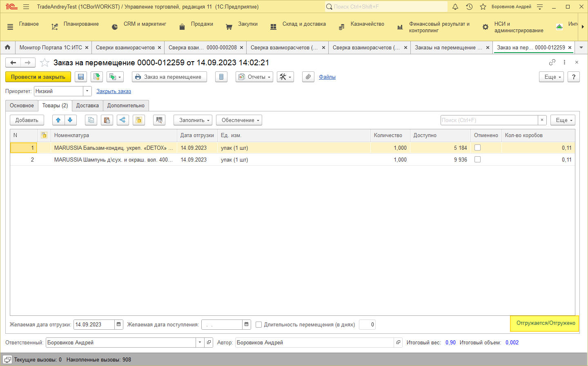Add document to favorites star icon
This screenshot has width=588, height=366.
coord(45,62)
